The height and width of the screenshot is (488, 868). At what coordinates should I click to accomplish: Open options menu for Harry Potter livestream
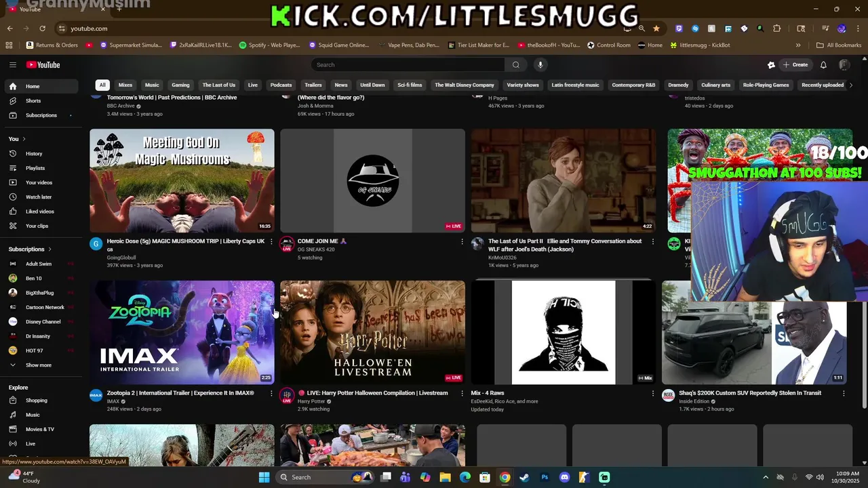click(462, 393)
